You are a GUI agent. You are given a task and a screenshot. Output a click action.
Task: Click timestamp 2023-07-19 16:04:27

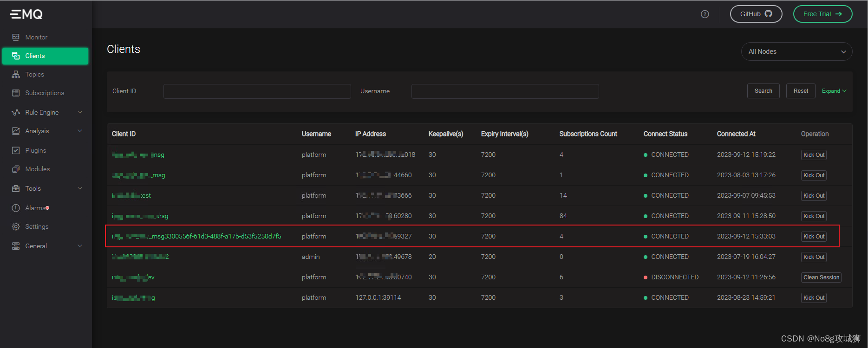[x=746, y=257]
